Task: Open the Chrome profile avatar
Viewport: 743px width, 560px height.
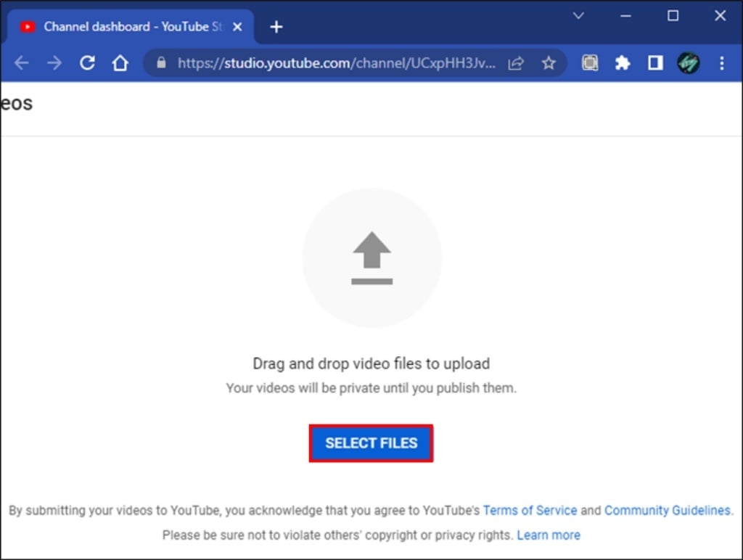Action: point(688,63)
